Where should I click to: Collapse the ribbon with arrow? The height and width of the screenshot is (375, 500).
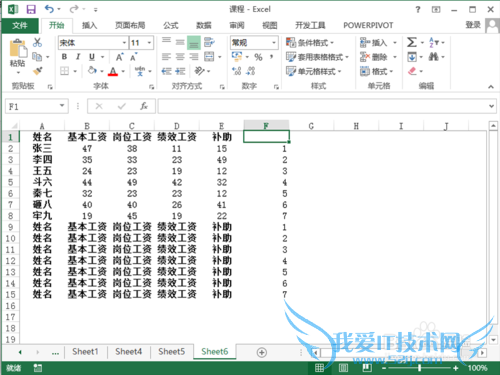491,87
